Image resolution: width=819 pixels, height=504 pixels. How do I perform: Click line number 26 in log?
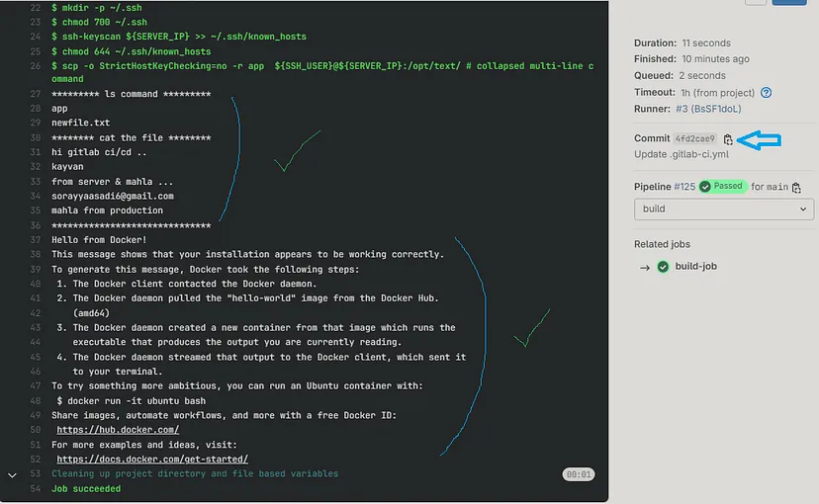pyautogui.click(x=36, y=66)
